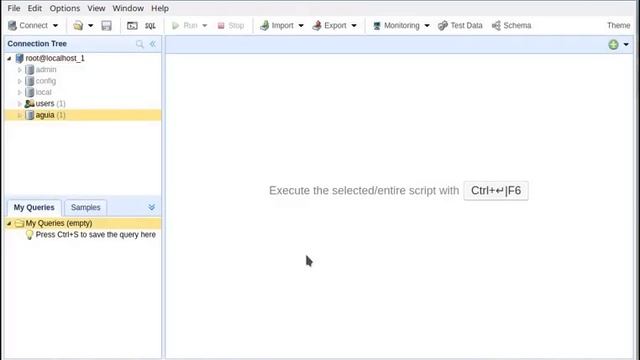Add new tab with green plus icon
Screen dimensions: 640x360
pyautogui.click(x=613, y=44)
